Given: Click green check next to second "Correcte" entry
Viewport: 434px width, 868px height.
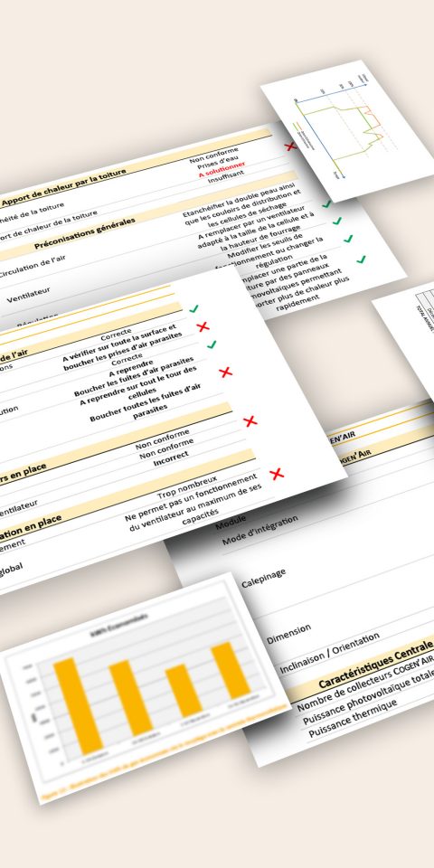Looking at the screenshot, I should coord(212,344).
